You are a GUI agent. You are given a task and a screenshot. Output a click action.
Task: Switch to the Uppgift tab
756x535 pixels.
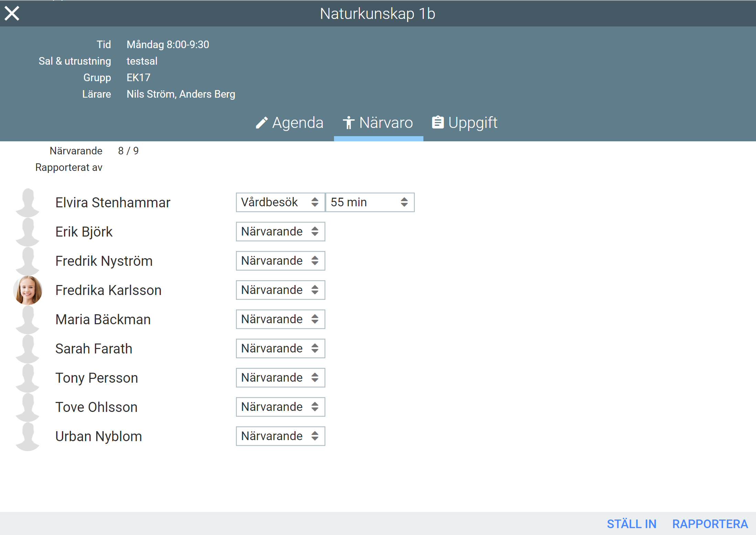pyautogui.click(x=473, y=123)
